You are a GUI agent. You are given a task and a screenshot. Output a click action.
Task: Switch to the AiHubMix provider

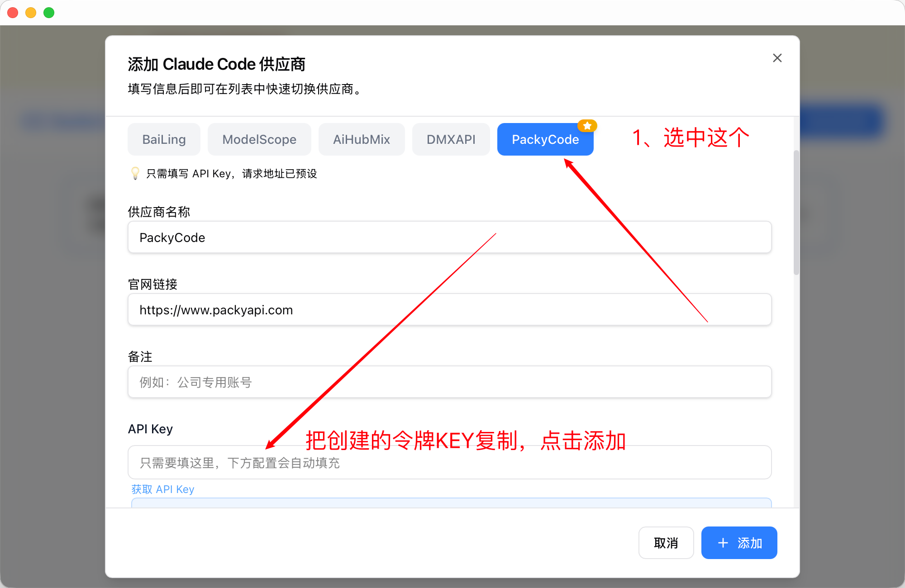pos(361,139)
